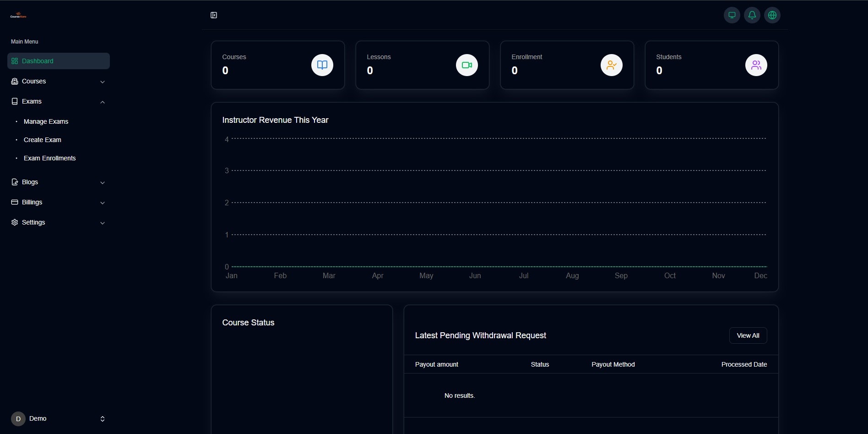
Task: Open the globe language icon
Action: coord(772,15)
